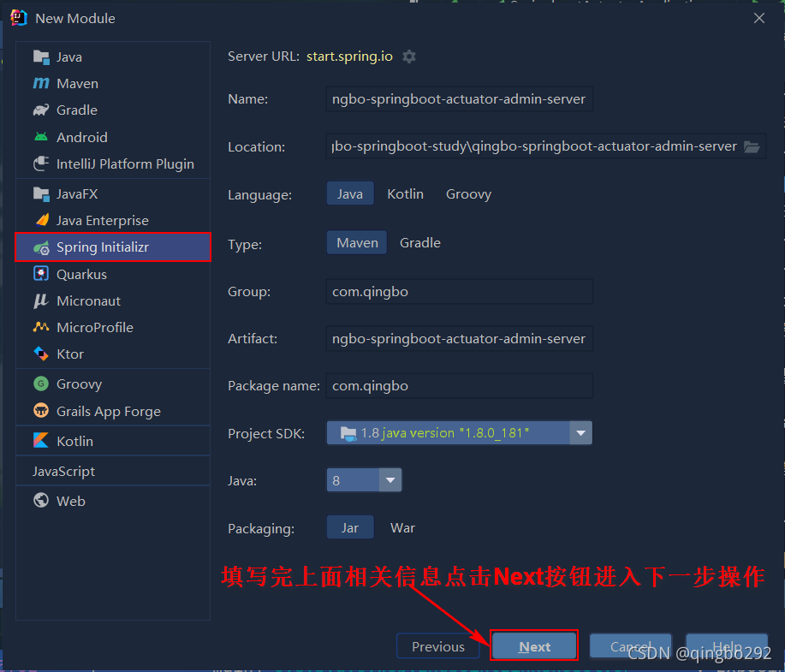Click the Web globe icon
Viewport: 785px width, 672px height.
[x=41, y=501]
